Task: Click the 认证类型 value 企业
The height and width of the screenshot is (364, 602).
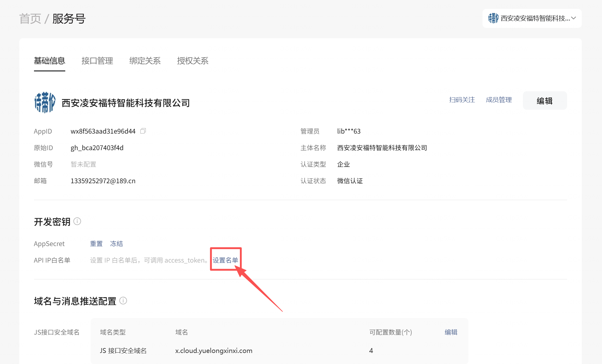Action: (x=343, y=164)
